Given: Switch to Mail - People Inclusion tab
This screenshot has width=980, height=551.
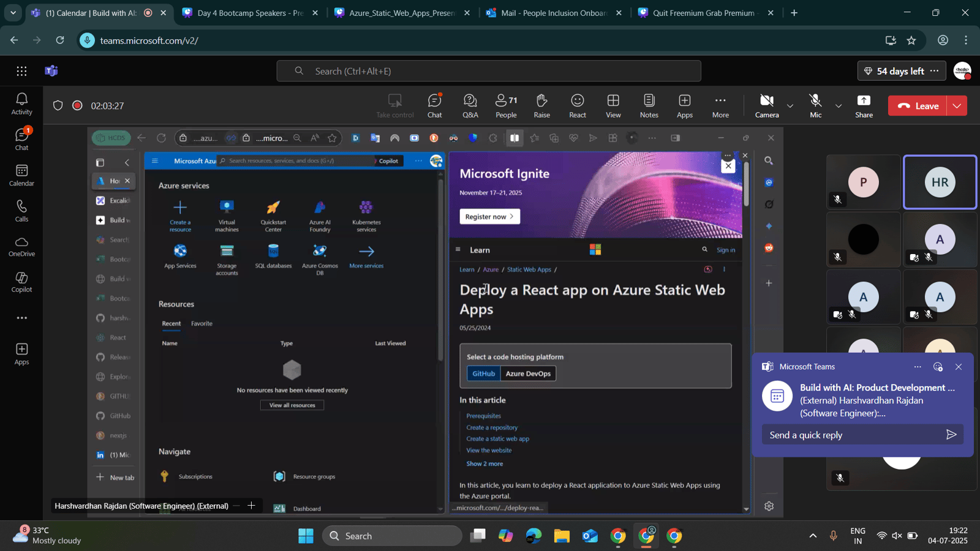Looking at the screenshot, I should point(553,13).
